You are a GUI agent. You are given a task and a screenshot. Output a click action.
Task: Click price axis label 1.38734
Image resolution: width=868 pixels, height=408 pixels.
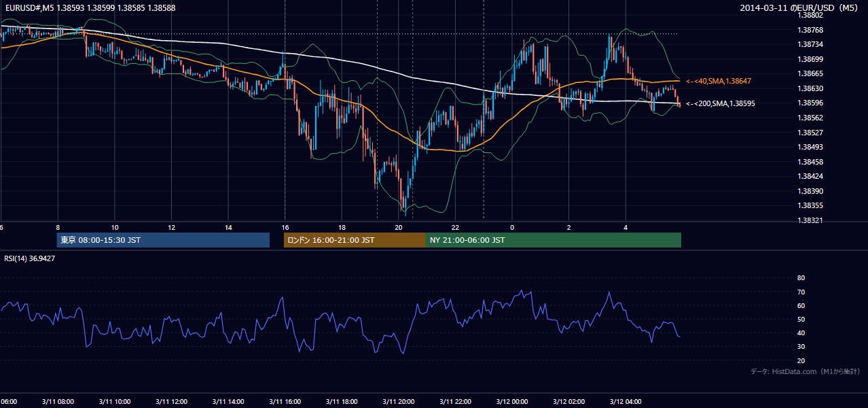(810, 44)
